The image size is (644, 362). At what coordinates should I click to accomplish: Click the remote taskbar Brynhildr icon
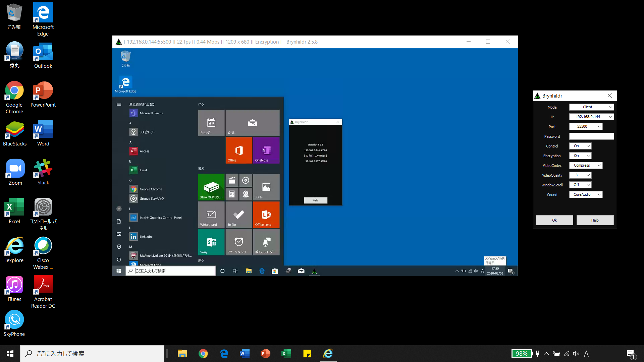[x=314, y=271]
